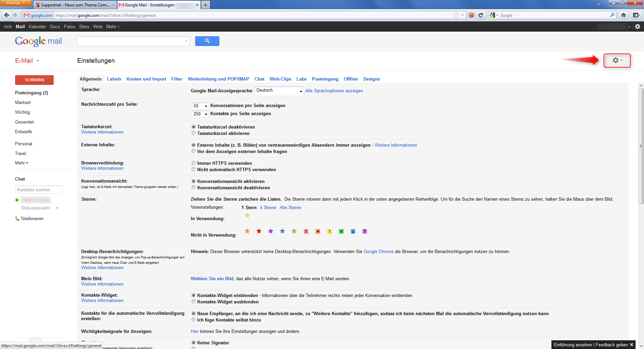This screenshot has height=349, width=644.
Task: Open the Weiterleitung und POP/IMAP tab
Action: click(x=218, y=79)
